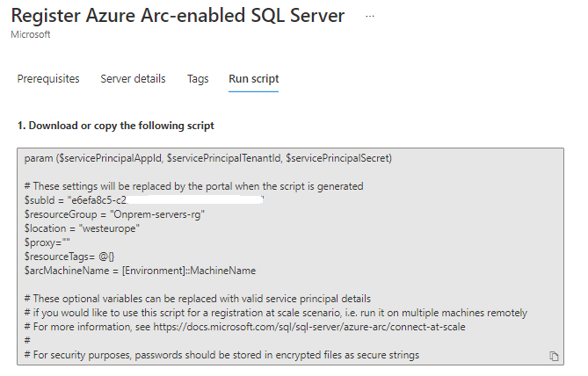
Task: Click the $resourceGroup "Onprem-servers-rg" line
Action: (x=106, y=214)
